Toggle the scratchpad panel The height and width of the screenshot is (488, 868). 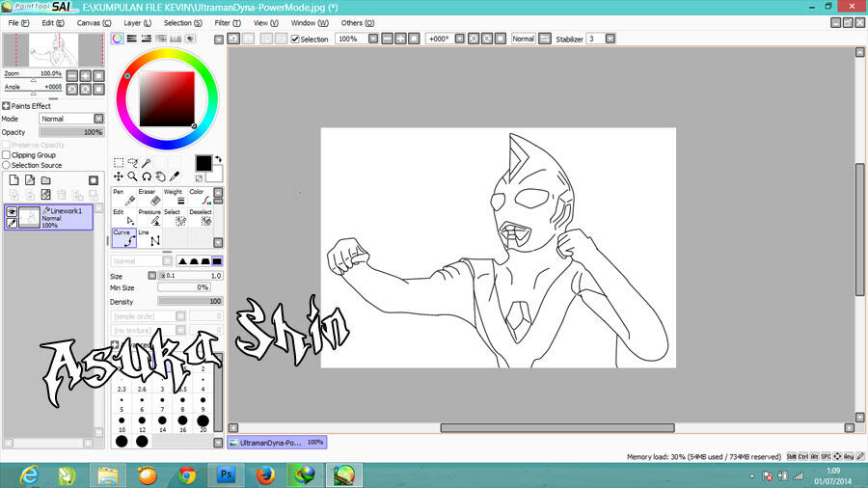(x=190, y=39)
